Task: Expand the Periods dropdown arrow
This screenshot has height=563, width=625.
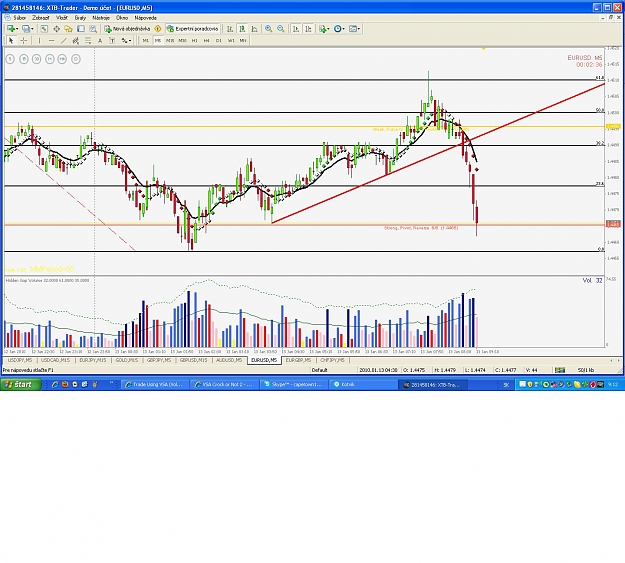Action: point(344,29)
